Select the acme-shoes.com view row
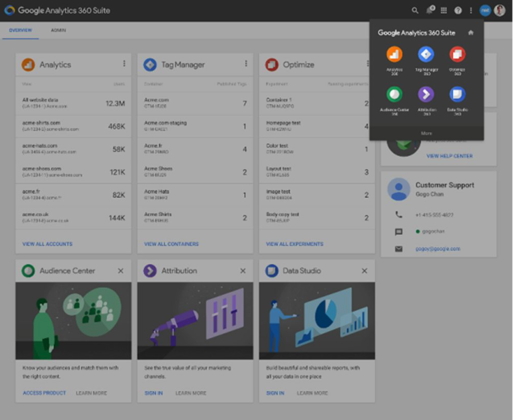The height and width of the screenshot is (420, 513). click(x=73, y=172)
